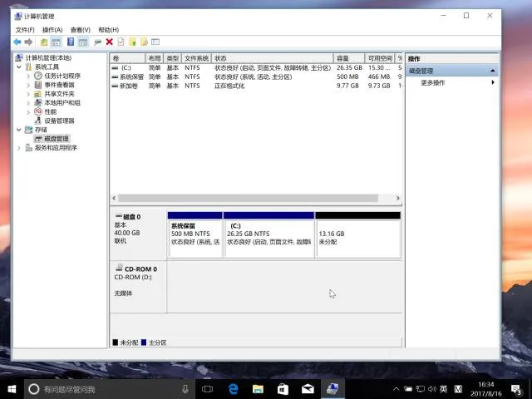This screenshot has width=532, height=399.
Task: Select the 新加卷 volume row
Action: point(257,86)
